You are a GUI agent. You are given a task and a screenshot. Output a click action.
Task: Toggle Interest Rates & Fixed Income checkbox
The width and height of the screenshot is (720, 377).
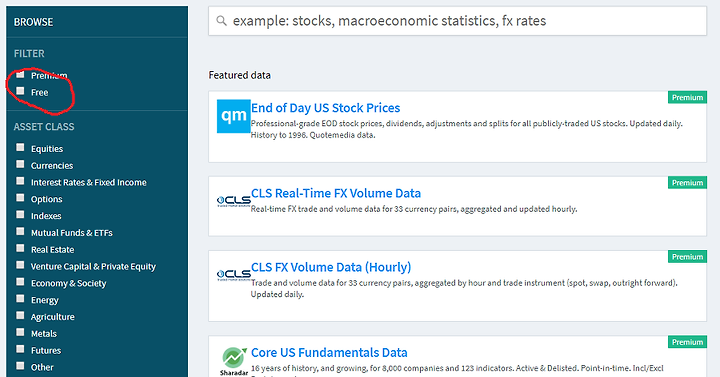20,181
